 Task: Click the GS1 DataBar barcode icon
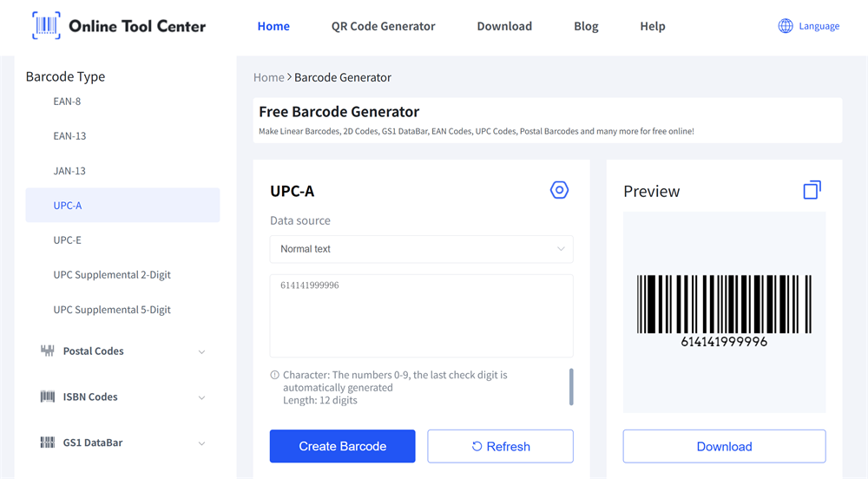48,443
